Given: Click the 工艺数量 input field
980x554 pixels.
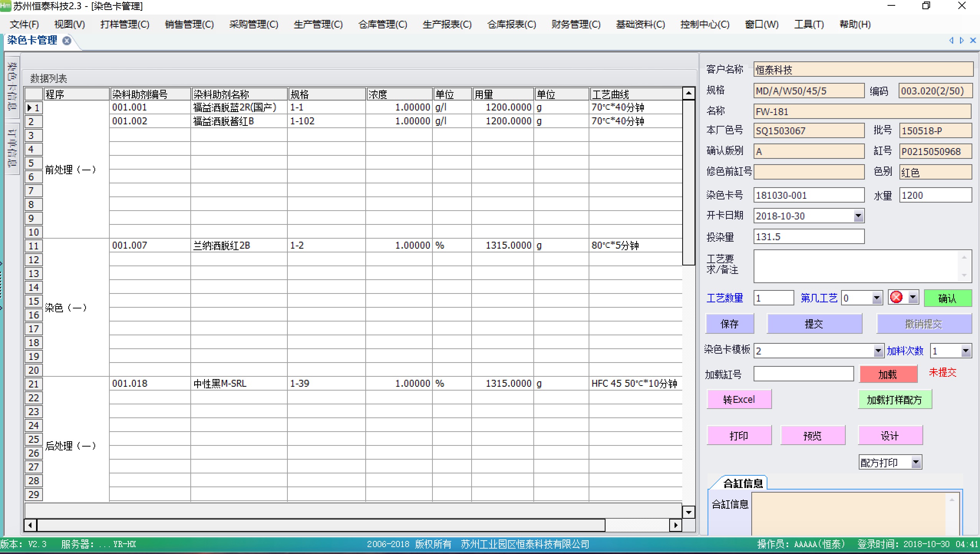Looking at the screenshot, I should (773, 298).
